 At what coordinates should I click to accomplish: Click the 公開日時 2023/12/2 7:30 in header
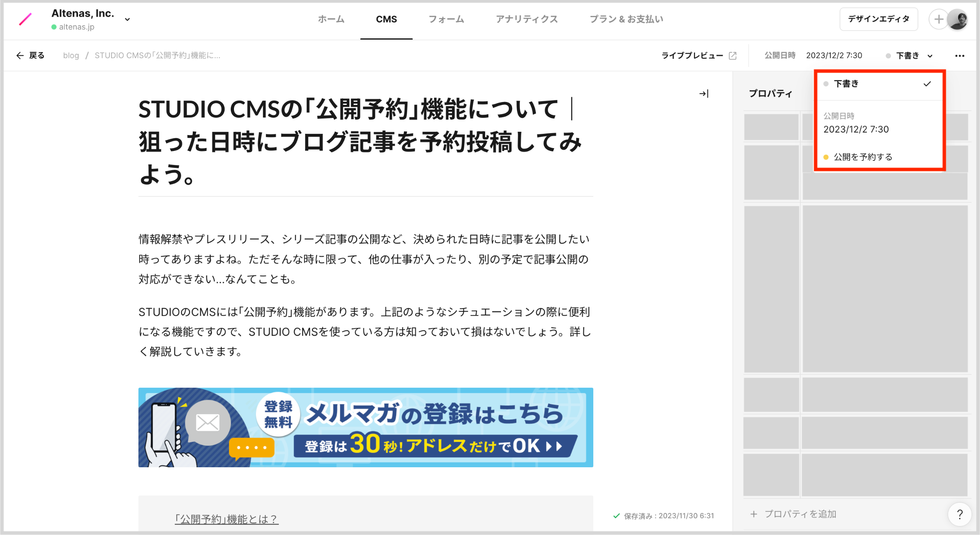coord(813,55)
